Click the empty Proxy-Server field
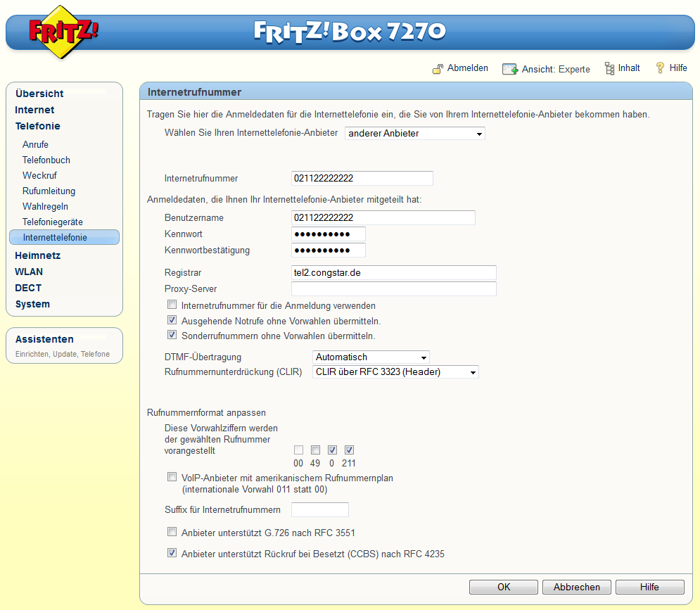The width and height of the screenshot is (700, 610). click(393, 288)
